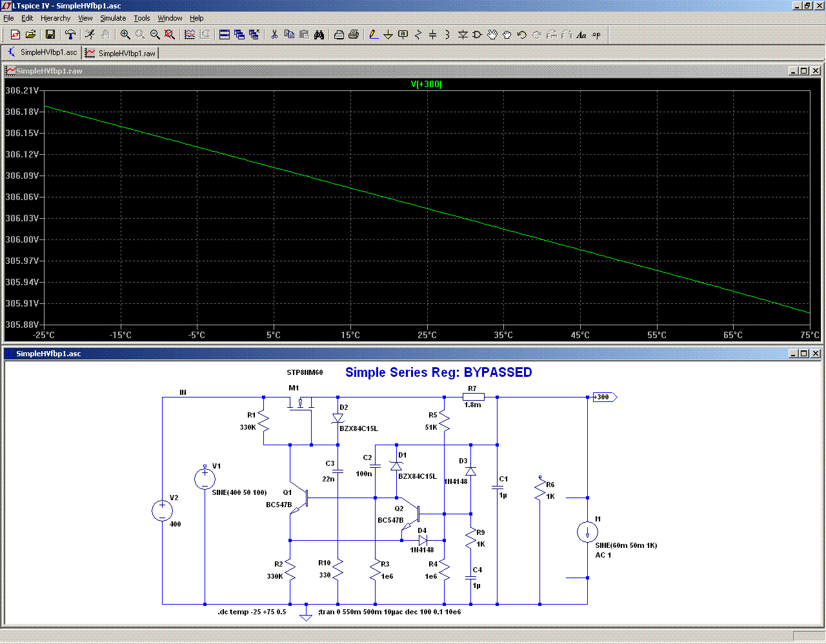Select the Drag hand tool

(x=507, y=35)
